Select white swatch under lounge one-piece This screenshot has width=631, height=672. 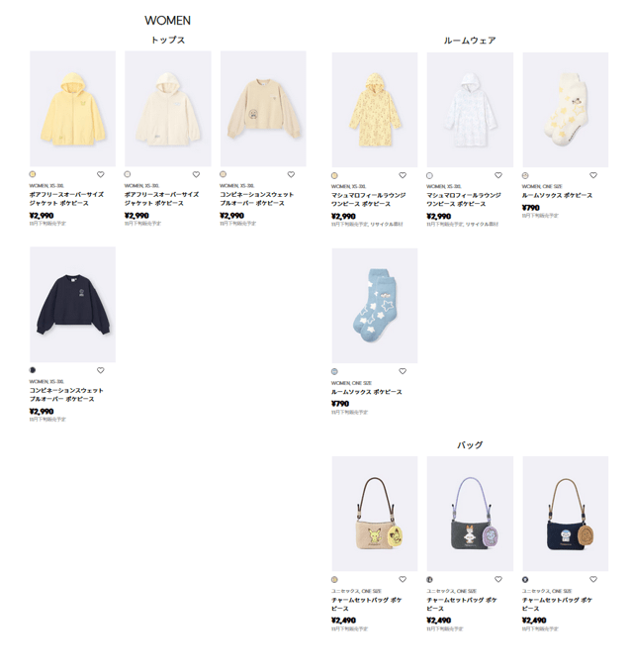coord(429,175)
